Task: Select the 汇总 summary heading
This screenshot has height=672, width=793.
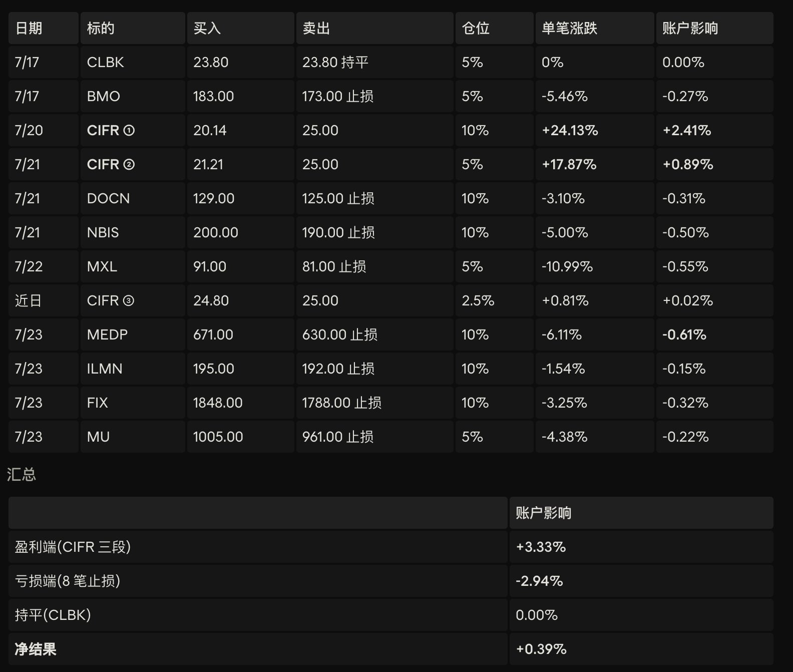Action: [x=22, y=474]
